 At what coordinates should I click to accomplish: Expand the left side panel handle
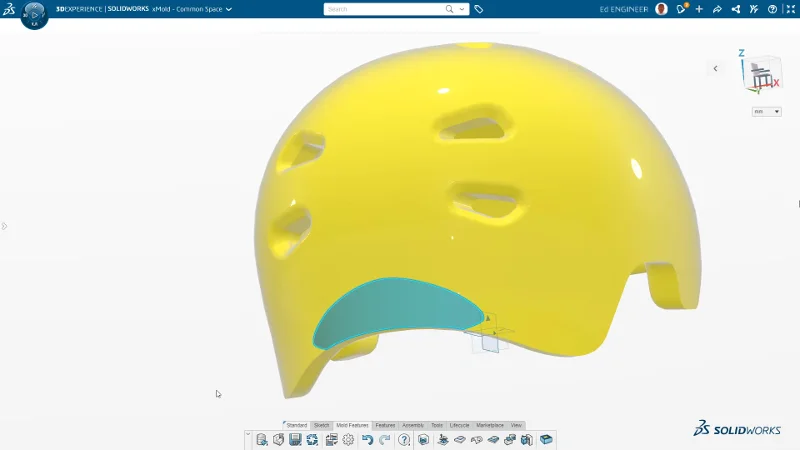pyautogui.click(x=4, y=226)
